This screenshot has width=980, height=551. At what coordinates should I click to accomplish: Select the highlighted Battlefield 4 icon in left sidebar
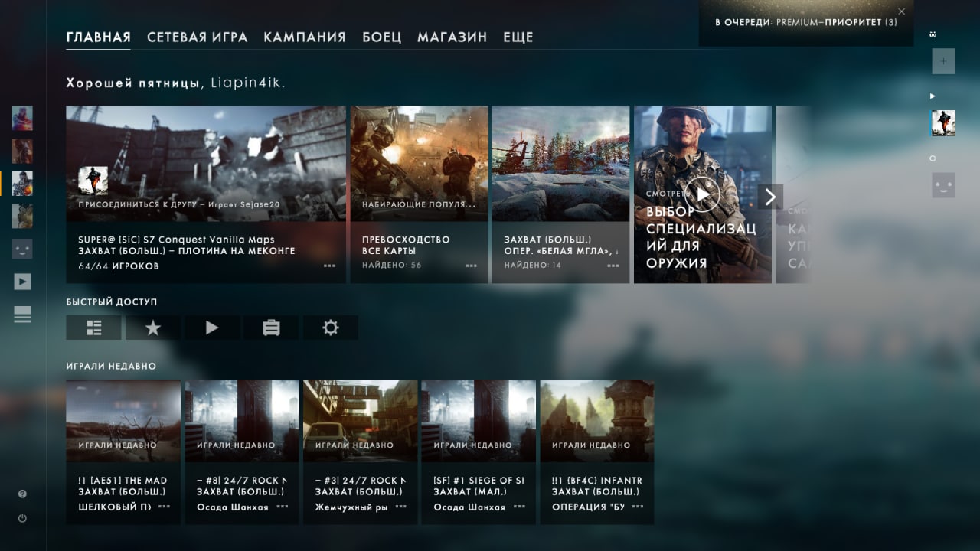pos(22,184)
